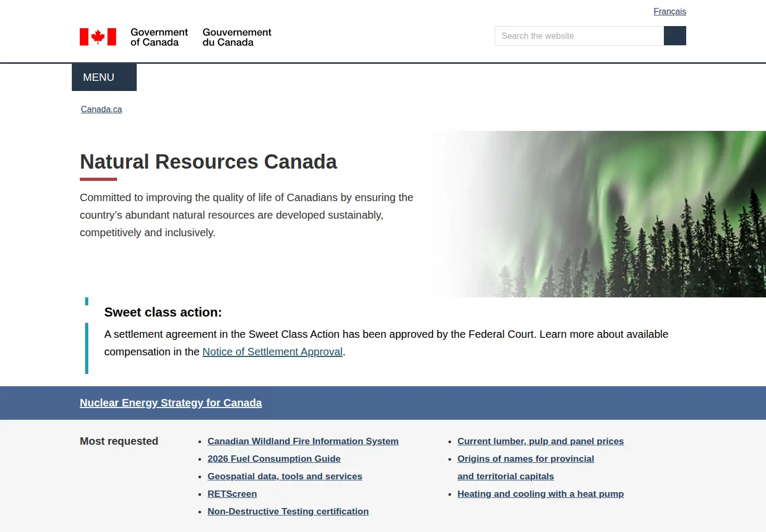This screenshot has height=532, width=766.
Task: Open 2026 Fuel Consumption Guide link
Action: point(274,459)
